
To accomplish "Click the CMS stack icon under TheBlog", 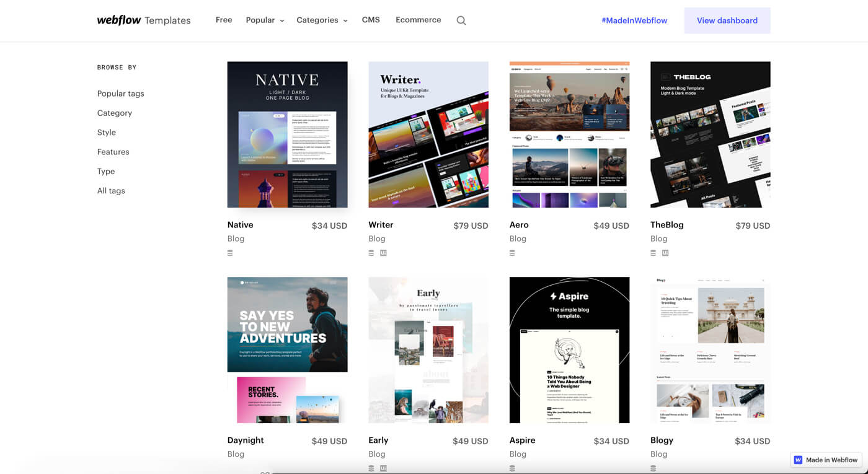I will pos(653,253).
